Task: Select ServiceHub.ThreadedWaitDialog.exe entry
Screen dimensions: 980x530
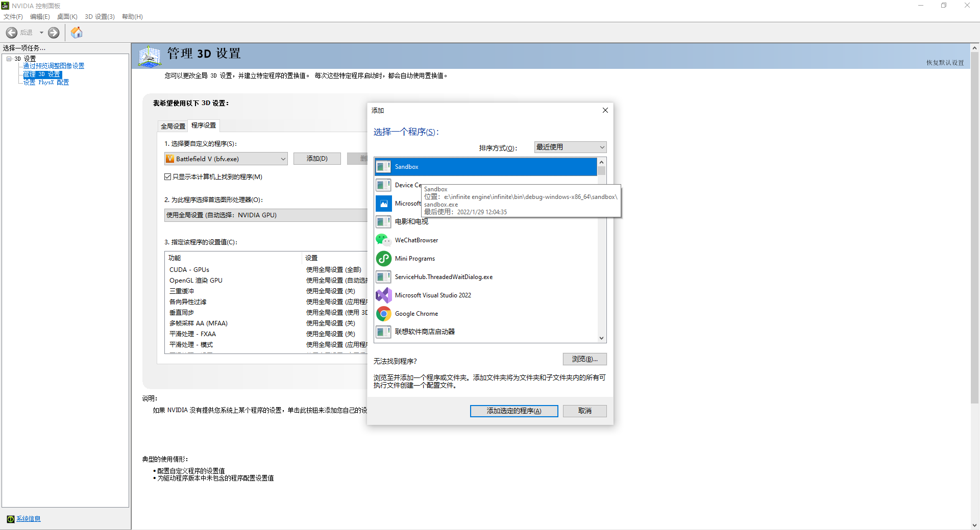Action: pos(486,277)
